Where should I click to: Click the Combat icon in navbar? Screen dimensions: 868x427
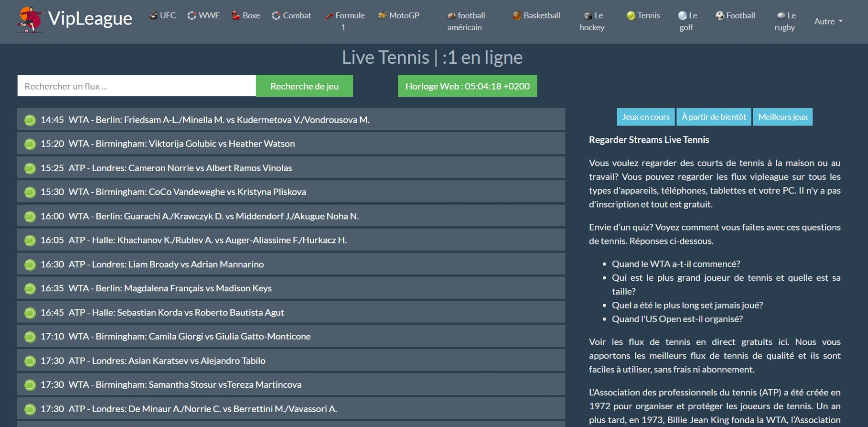point(276,15)
